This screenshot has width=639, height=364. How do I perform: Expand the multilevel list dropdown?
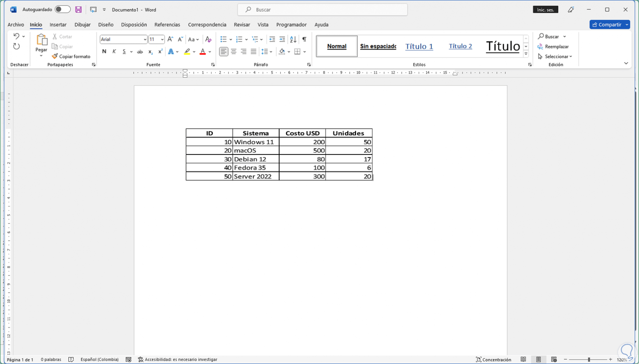[262, 39]
